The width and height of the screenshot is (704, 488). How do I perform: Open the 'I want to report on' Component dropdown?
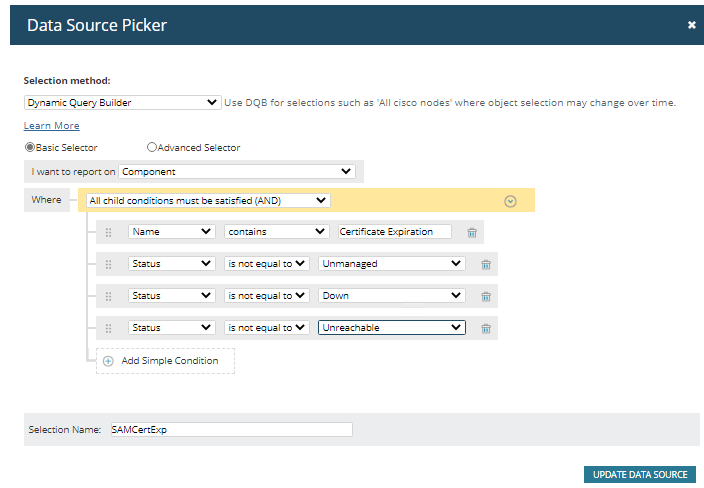tap(240, 171)
